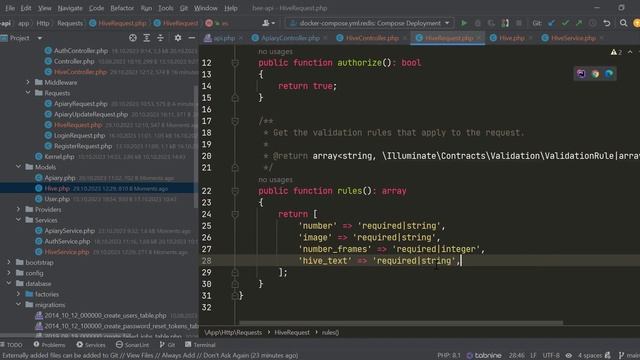Screen dimensions: 640x360
Task: Click the Stop run icon
Action: click(518, 23)
